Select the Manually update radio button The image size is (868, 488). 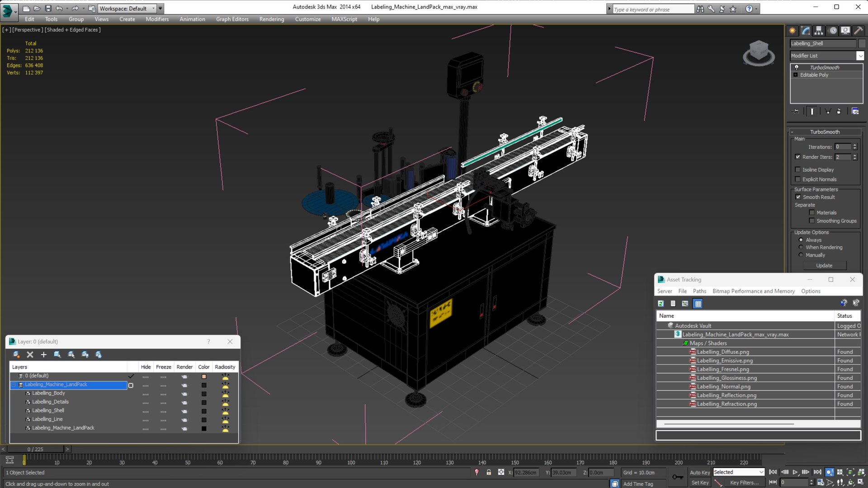pyautogui.click(x=801, y=255)
